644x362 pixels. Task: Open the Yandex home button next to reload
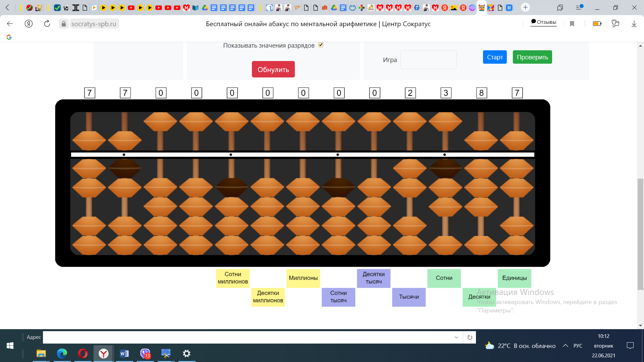point(29,24)
